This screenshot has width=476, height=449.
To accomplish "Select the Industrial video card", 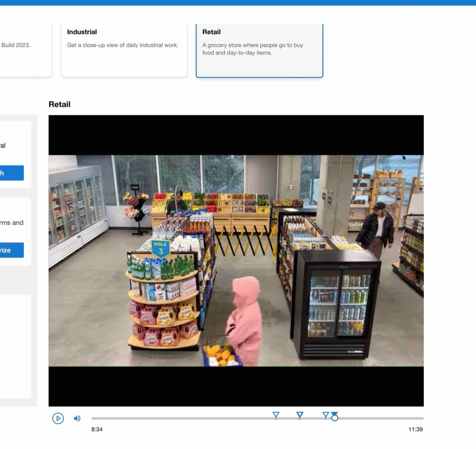I will tap(124, 50).
